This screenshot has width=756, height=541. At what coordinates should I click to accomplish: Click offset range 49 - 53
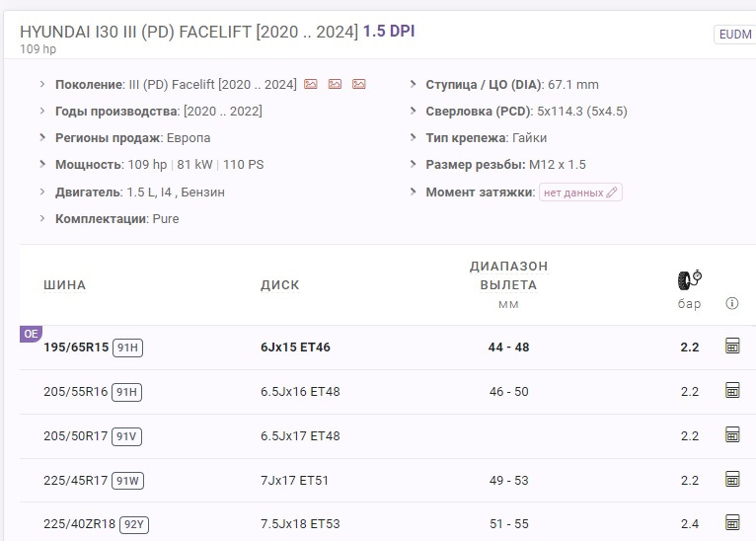pos(508,480)
